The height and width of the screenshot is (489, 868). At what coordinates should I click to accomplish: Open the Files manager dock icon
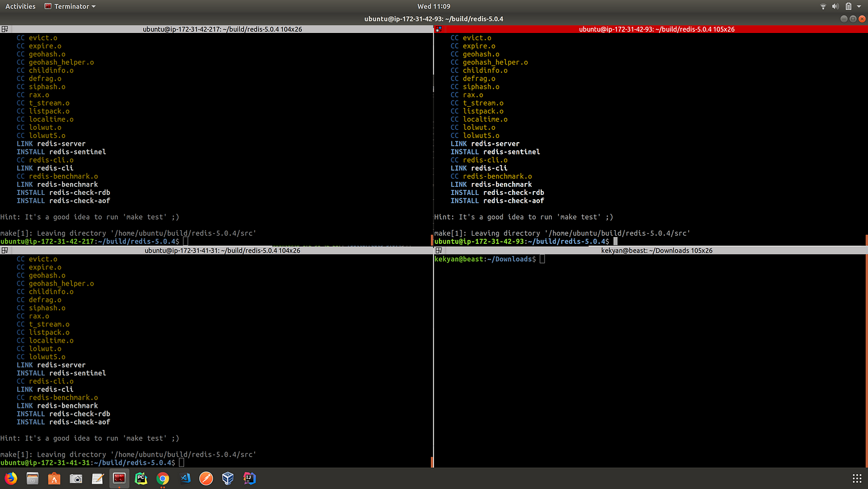click(x=33, y=478)
